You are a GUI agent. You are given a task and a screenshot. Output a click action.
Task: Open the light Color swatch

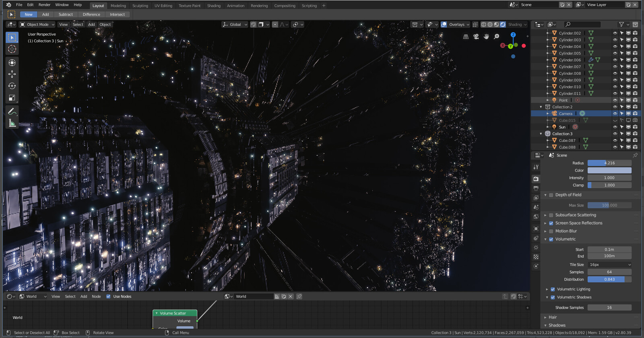pyautogui.click(x=609, y=171)
